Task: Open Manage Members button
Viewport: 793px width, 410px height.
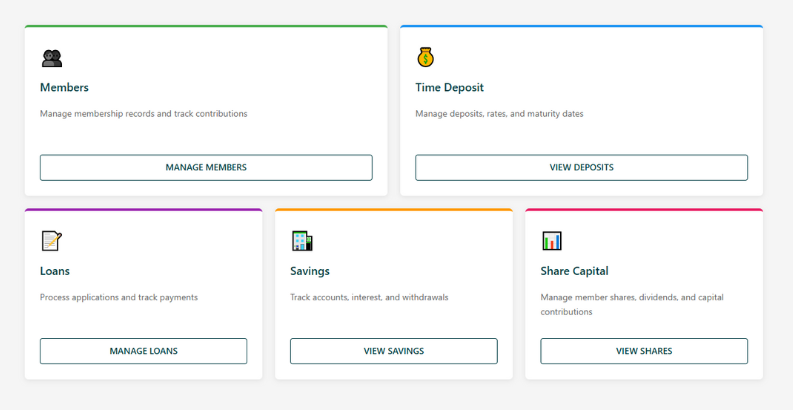Action: pyautogui.click(x=206, y=167)
